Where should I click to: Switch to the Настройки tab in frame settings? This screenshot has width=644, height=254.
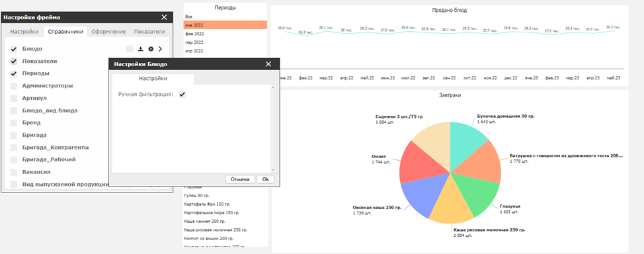pos(24,32)
